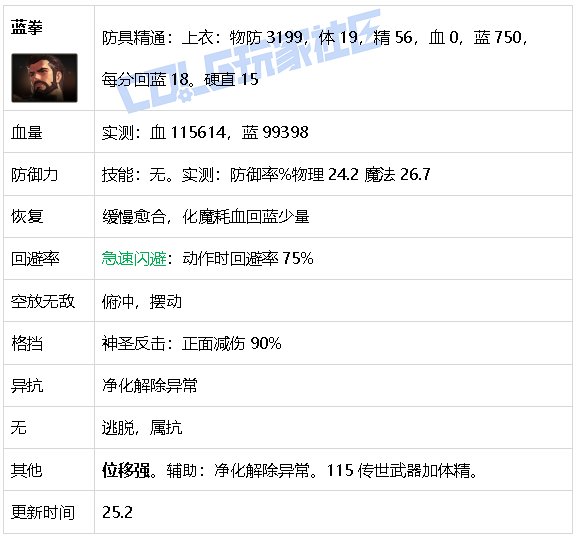Click the cell text 俯冲，摆动

(142, 302)
